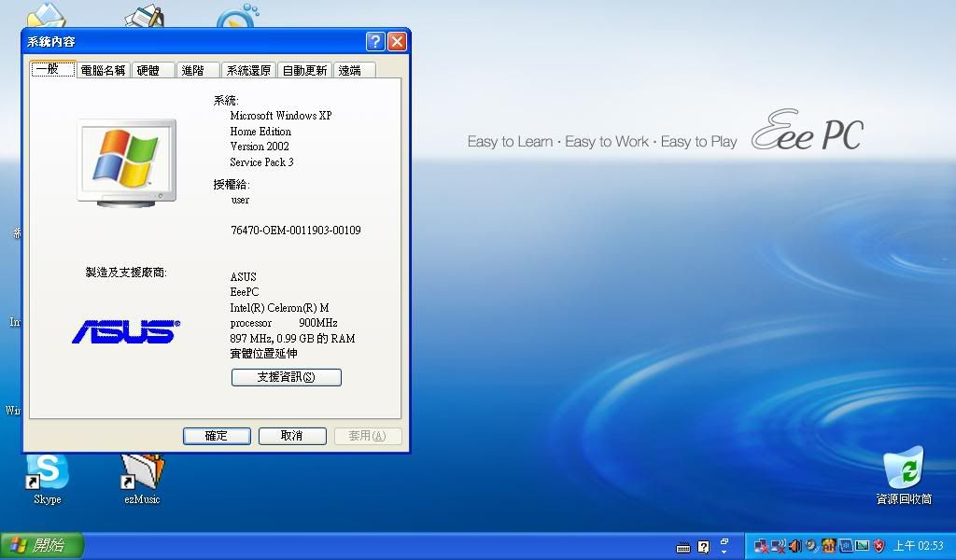Open the 遠端 tab

[353, 70]
